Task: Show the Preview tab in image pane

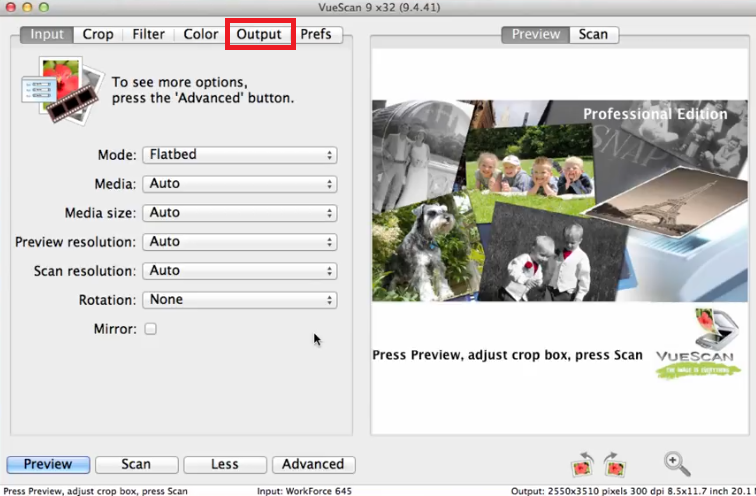Action: pyautogui.click(x=536, y=34)
